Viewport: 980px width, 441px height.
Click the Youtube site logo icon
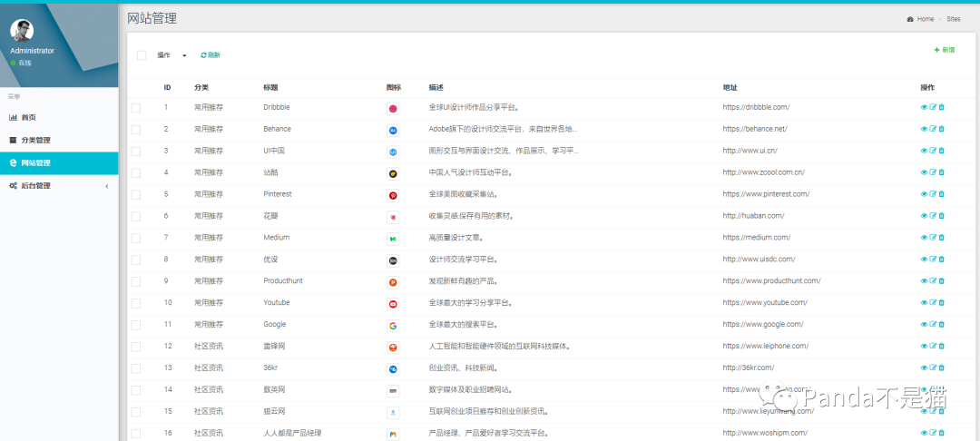coord(393,304)
